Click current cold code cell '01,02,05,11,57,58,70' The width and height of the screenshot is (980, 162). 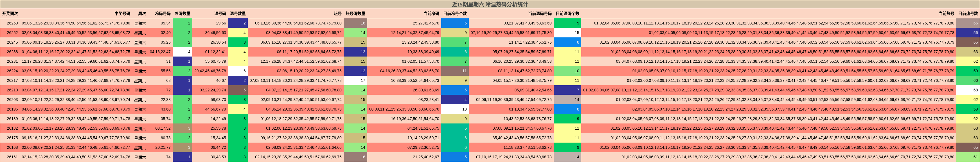point(404,61)
